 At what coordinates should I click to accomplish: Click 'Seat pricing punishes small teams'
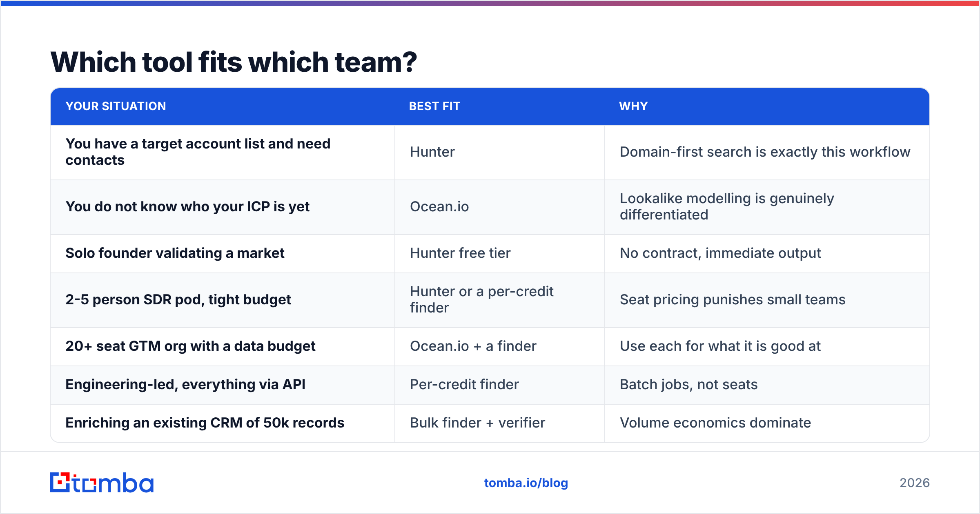coord(733,299)
